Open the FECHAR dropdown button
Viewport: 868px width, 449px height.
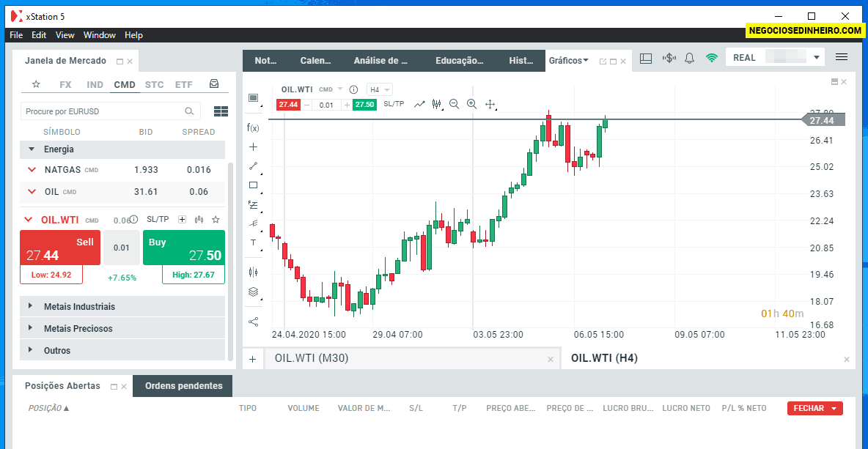[x=815, y=409]
